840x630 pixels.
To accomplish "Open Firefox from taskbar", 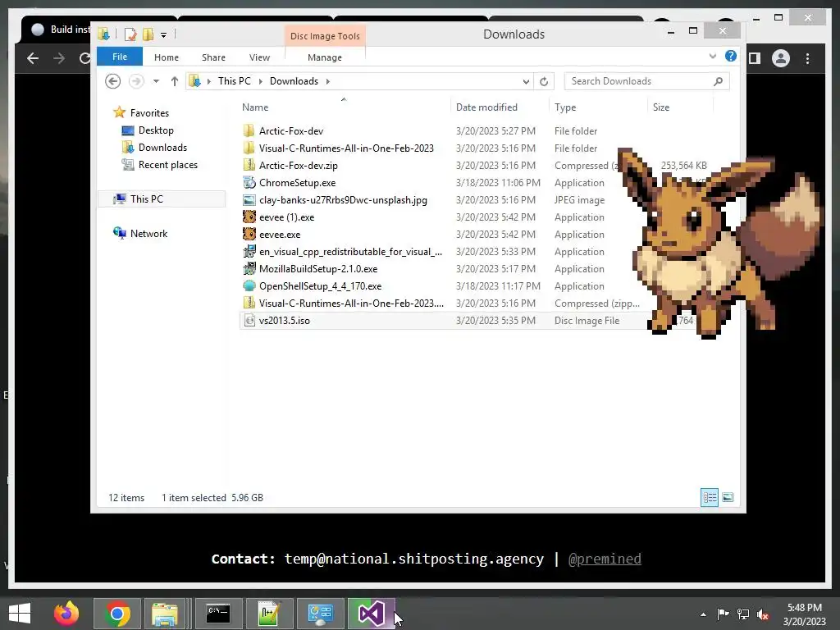I will point(66,614).
